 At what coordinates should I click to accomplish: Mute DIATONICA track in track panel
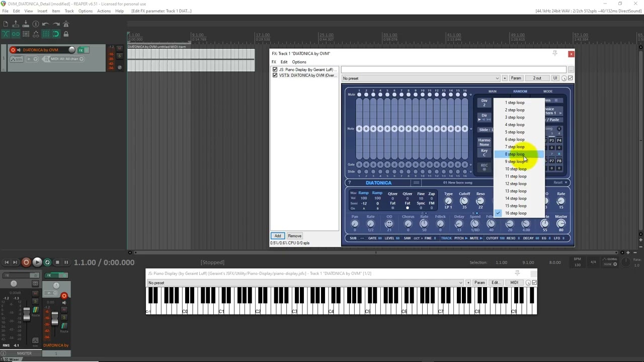[x=119, y=48]
